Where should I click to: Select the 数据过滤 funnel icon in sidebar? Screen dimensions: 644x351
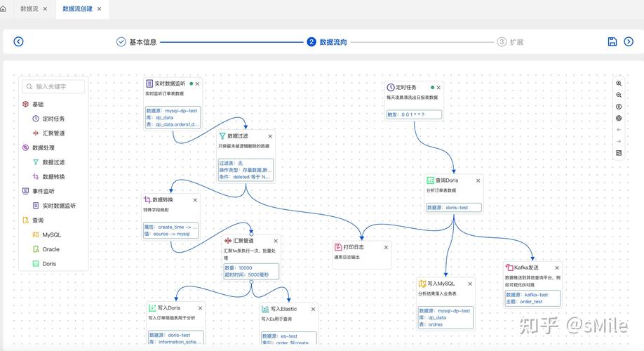[36, 162]
